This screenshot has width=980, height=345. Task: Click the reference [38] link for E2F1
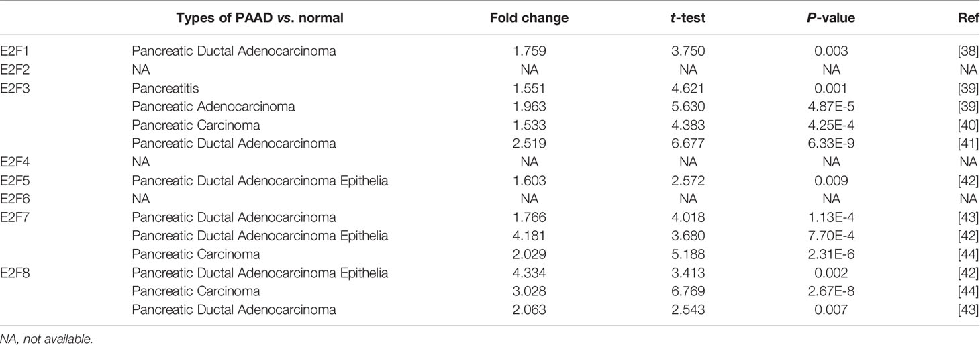click(x=969, y=51)
